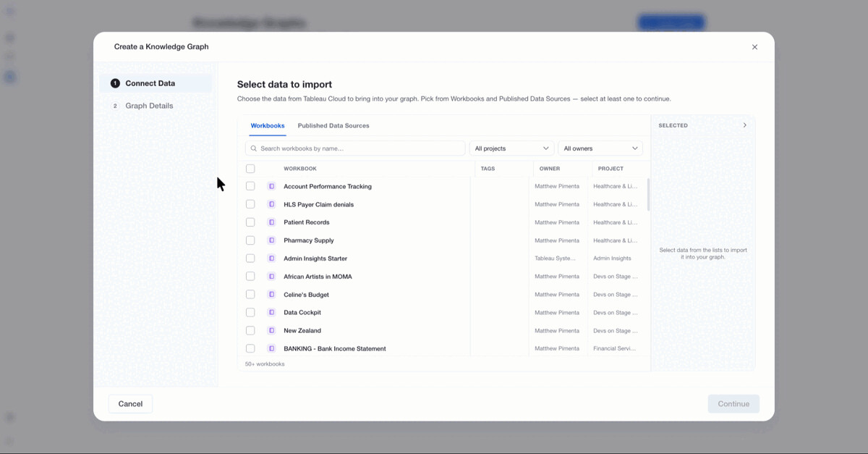This screenshot has width=868, height=454.
Task: Click the workbook icon beside Account Performance Tracking
Action: coord(272,186)
